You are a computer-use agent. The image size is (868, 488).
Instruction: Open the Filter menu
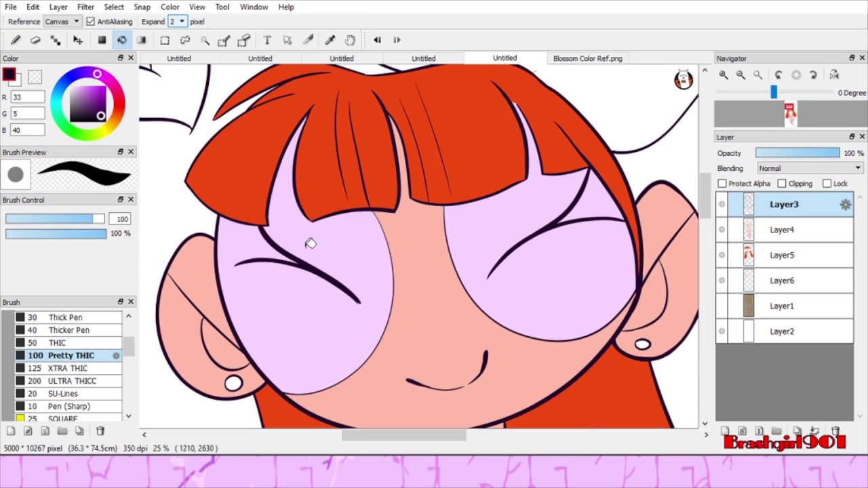click(x=85, y=7)
